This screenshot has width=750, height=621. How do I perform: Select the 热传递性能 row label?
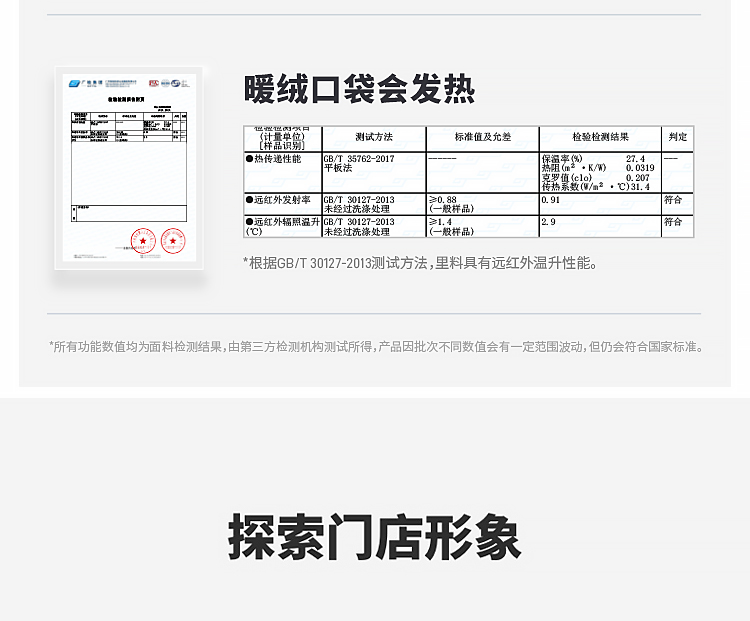coord(274,159)
